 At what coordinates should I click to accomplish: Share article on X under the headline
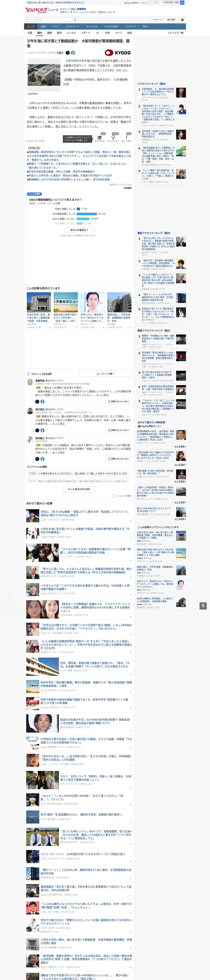pyautogui.click(x=68, y=53)
